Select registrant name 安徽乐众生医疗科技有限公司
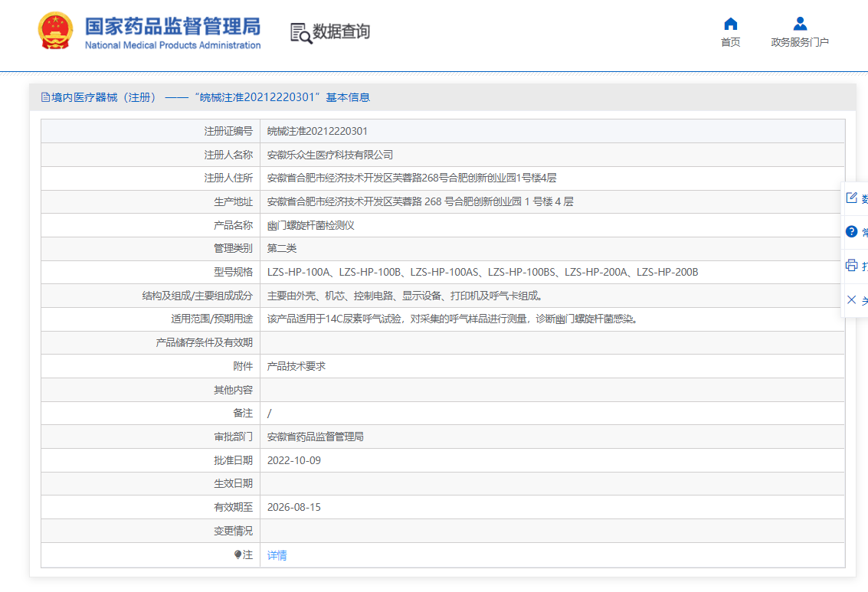The image size is (868, 592). coord(330,155)
